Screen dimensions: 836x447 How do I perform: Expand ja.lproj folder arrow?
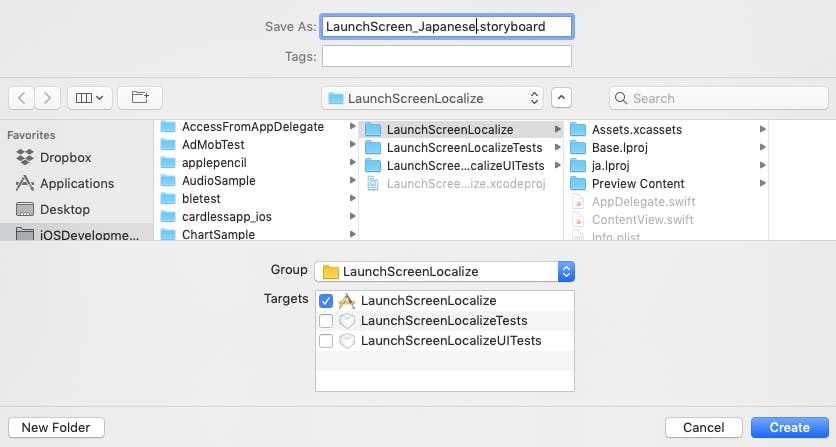[762, 165]
